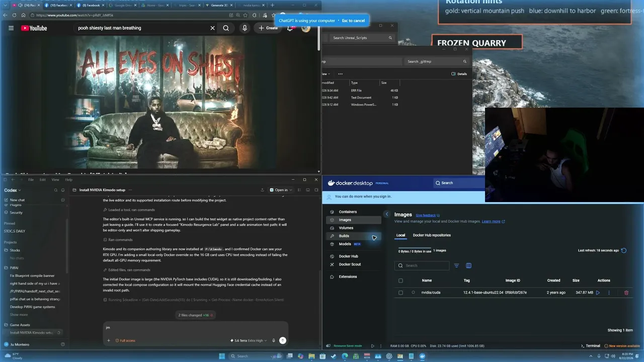
Task: Open the 2 files changed summary
Action: 196,315
